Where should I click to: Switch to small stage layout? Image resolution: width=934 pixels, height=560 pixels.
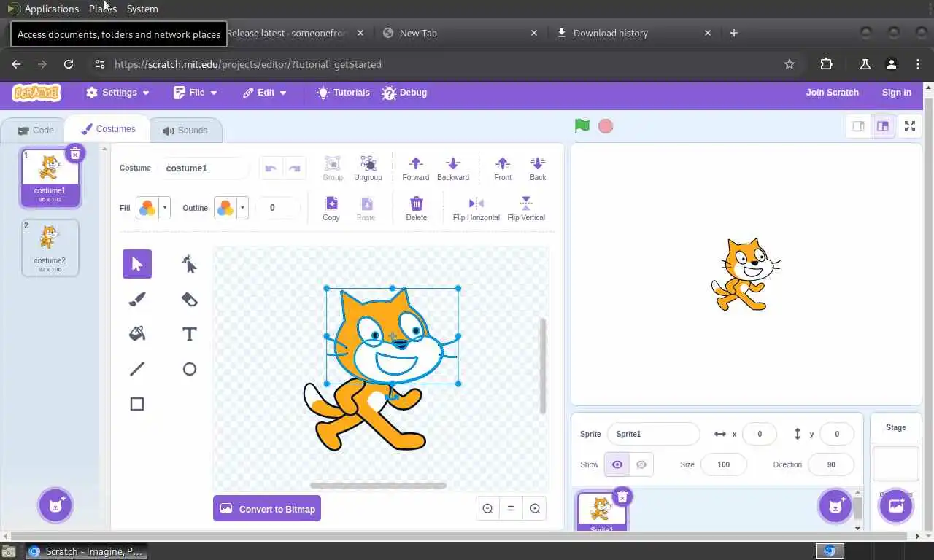pos(858,126)
